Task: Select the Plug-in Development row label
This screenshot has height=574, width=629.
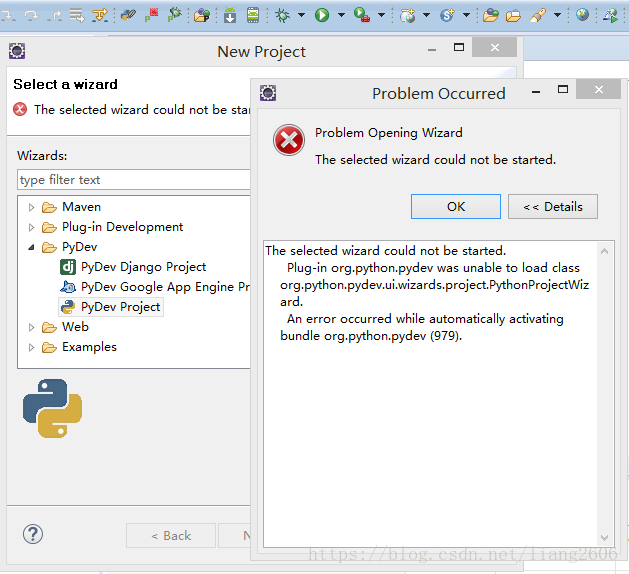Action: point(122,227)
